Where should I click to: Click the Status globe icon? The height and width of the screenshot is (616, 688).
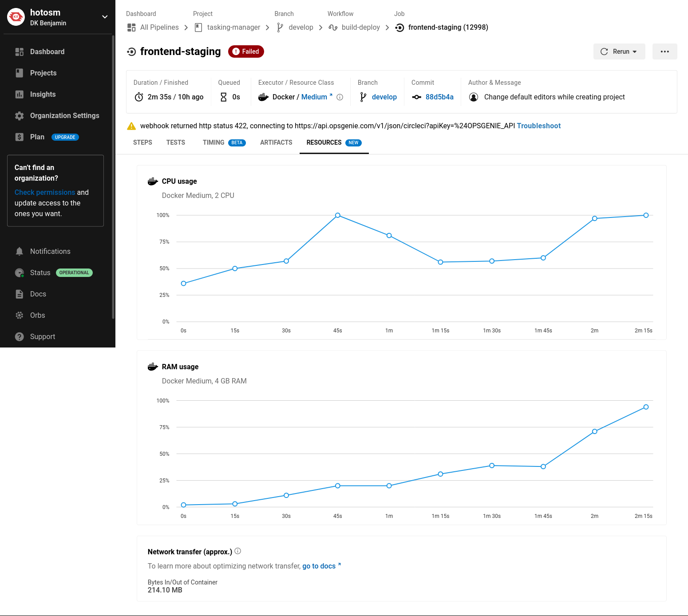click(20, 272)
